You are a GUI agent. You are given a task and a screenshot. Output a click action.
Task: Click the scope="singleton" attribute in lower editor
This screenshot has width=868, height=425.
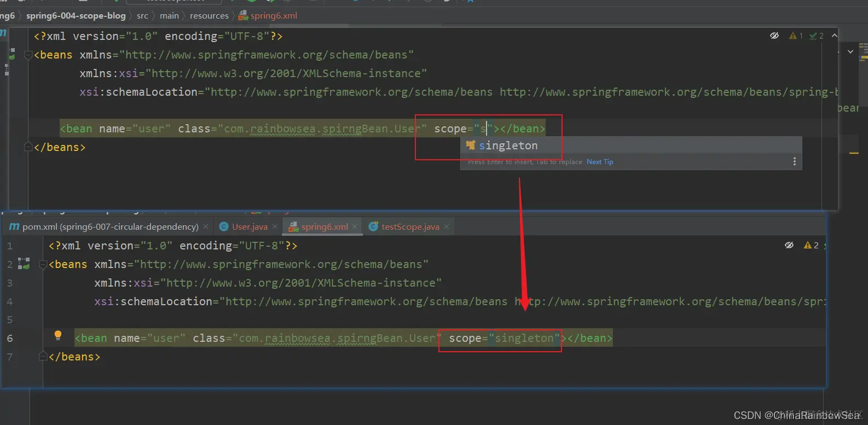[x=505, y=338]
